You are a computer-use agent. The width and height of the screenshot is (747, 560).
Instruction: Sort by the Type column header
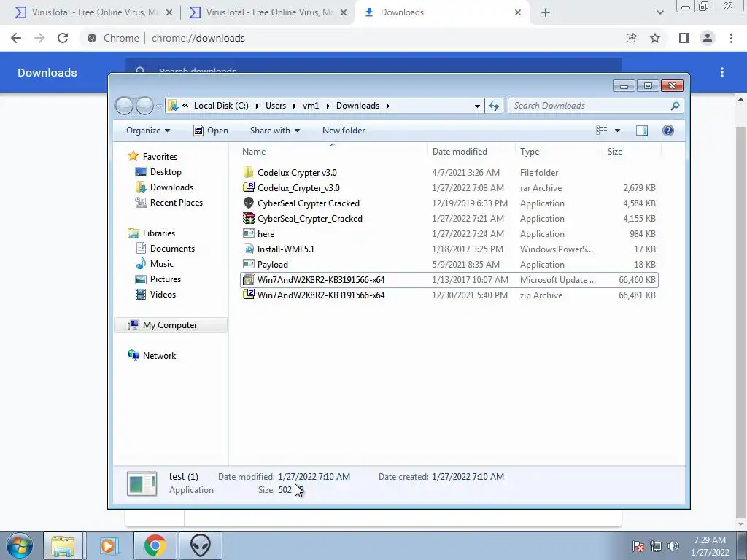(559, 152)
